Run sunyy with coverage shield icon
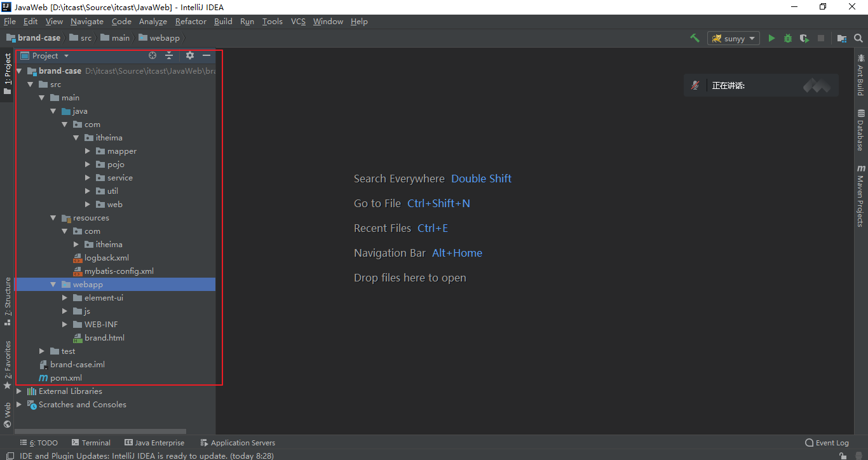The width and height of the screenshot is (868, 460). (x=804, y=38)
